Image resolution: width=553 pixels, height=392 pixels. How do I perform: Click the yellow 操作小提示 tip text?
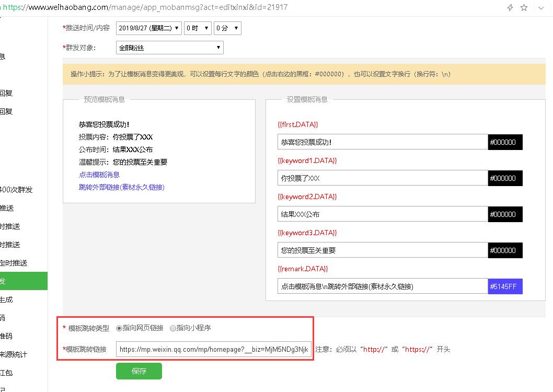click(261, 74)
